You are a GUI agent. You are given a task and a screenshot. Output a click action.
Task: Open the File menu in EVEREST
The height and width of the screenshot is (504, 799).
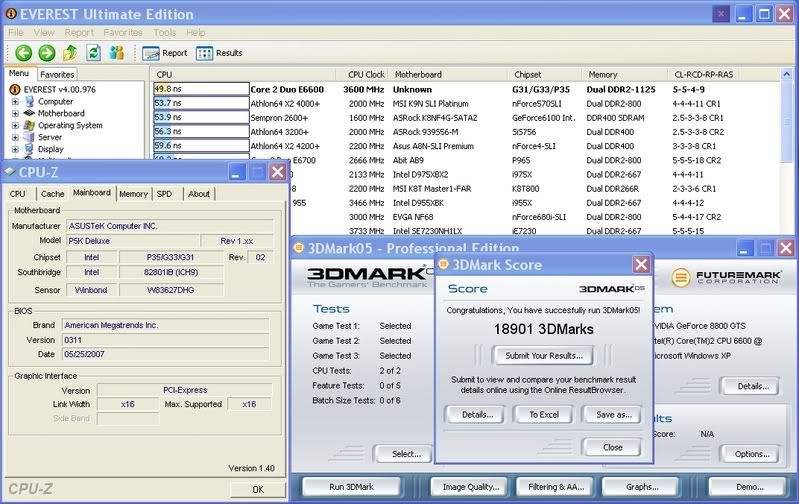coord(16,32)
